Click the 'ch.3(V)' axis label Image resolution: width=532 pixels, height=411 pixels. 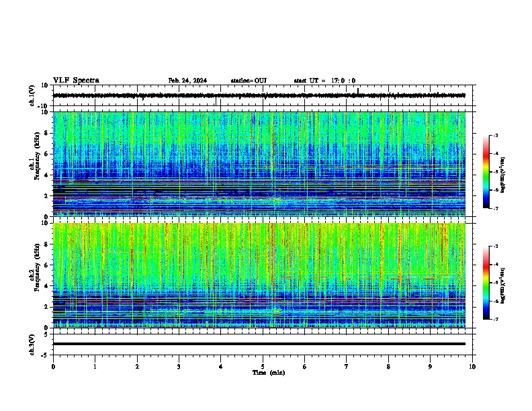[x=32, y=345]
